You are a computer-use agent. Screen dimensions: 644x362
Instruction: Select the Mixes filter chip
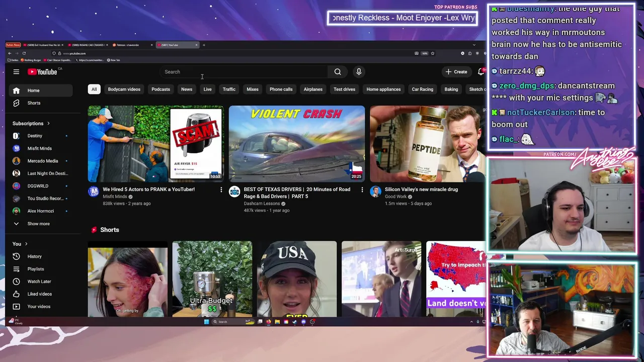253,89
